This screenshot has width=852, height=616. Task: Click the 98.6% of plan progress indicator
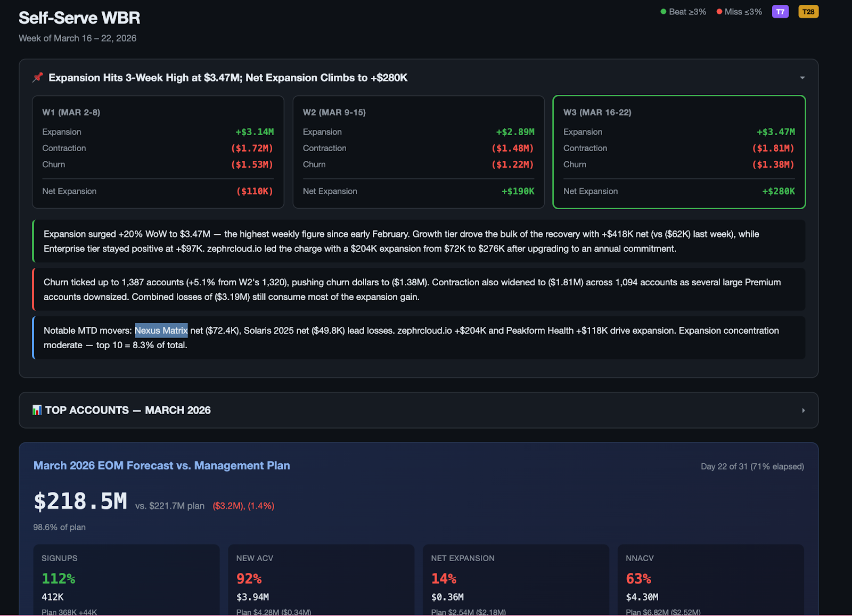[59, 527]
